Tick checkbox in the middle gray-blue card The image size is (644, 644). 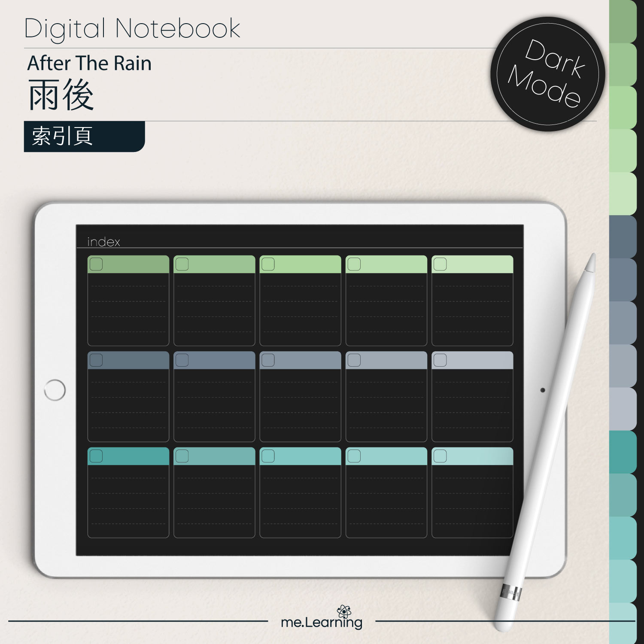268,360
